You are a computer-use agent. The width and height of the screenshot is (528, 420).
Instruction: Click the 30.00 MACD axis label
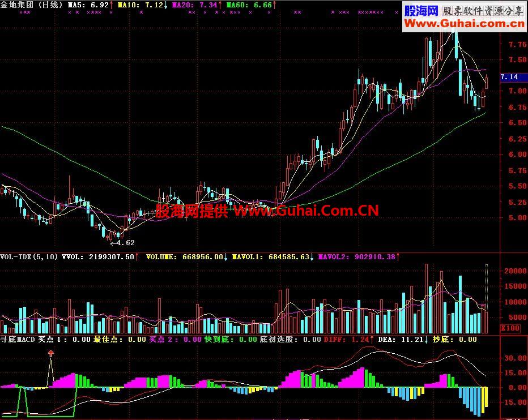click(515, 358)
